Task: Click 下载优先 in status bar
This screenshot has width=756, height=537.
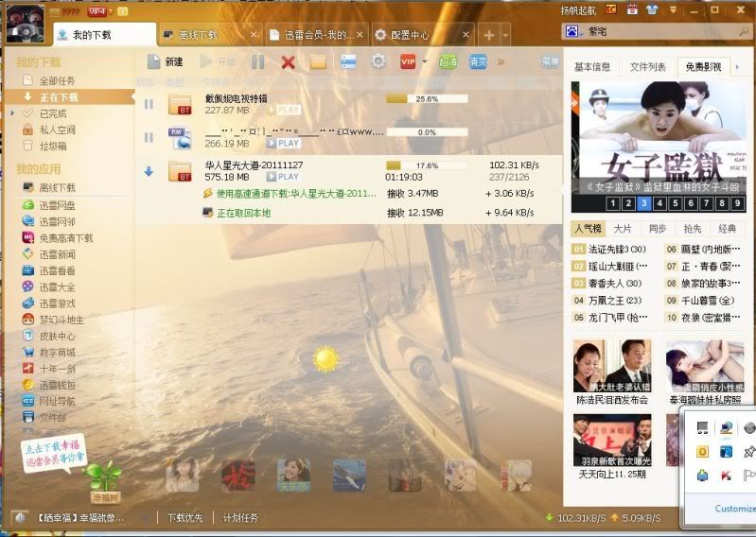Action: (185, 518)
